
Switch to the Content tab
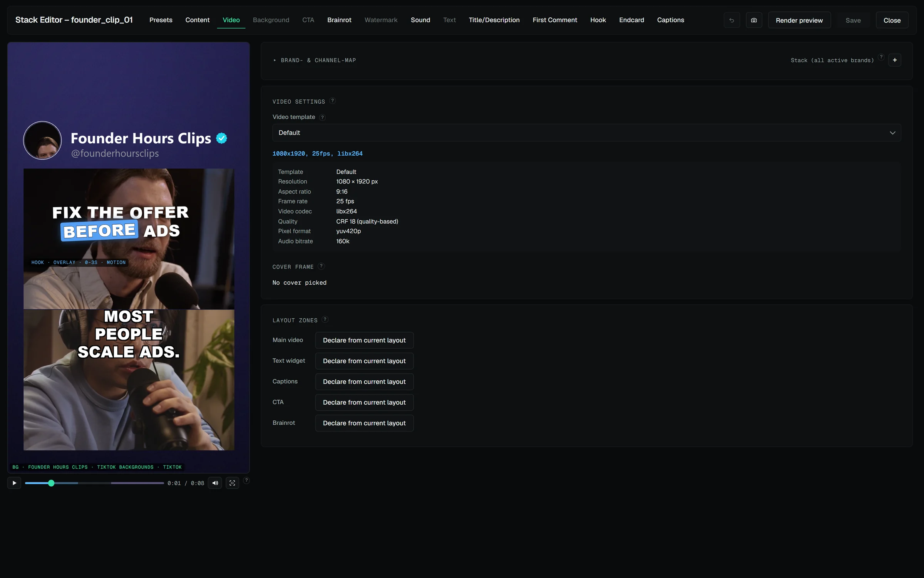point(197,20)
